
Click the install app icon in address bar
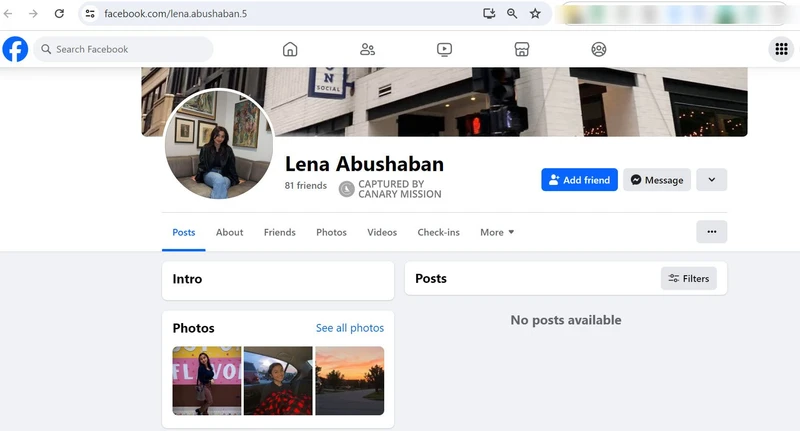[x=489, y=14]
